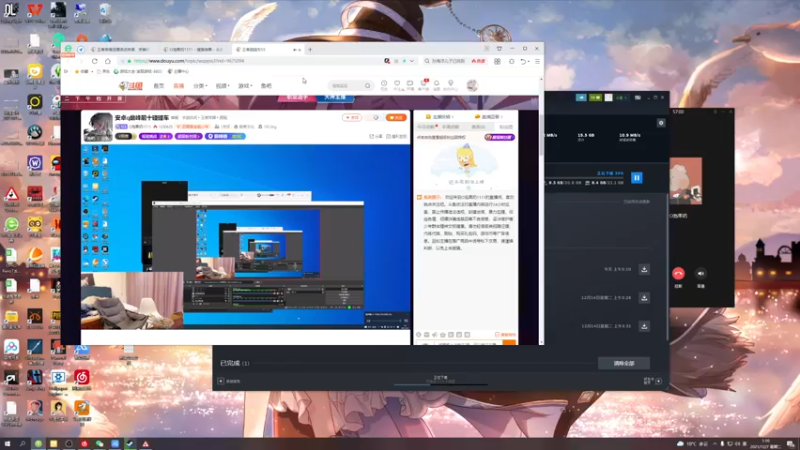Expand the address bar dropdown chevron
800x450 pixels.
(411, 61)
